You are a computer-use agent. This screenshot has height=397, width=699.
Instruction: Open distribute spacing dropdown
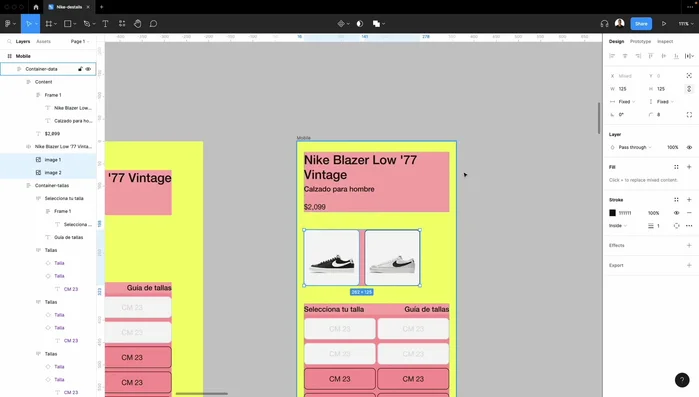(x=689, y=56)
